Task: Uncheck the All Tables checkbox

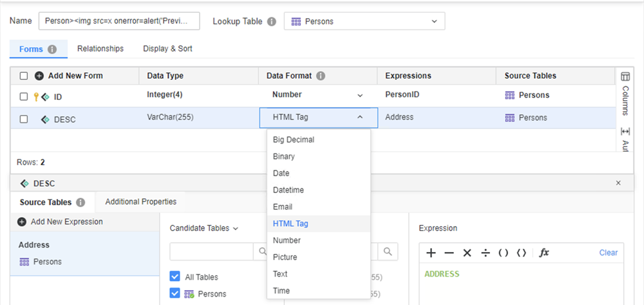Action: (x=175, y=277)
